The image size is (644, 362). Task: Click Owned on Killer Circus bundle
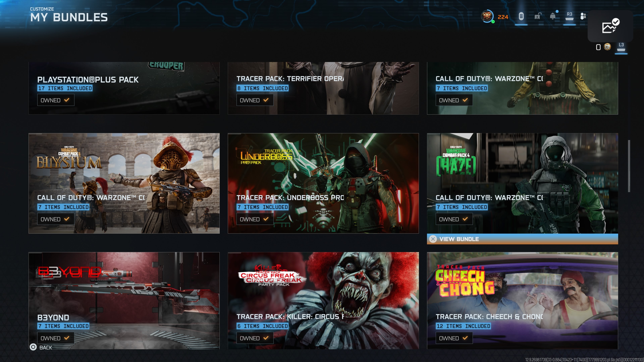[x=255, y=338]
